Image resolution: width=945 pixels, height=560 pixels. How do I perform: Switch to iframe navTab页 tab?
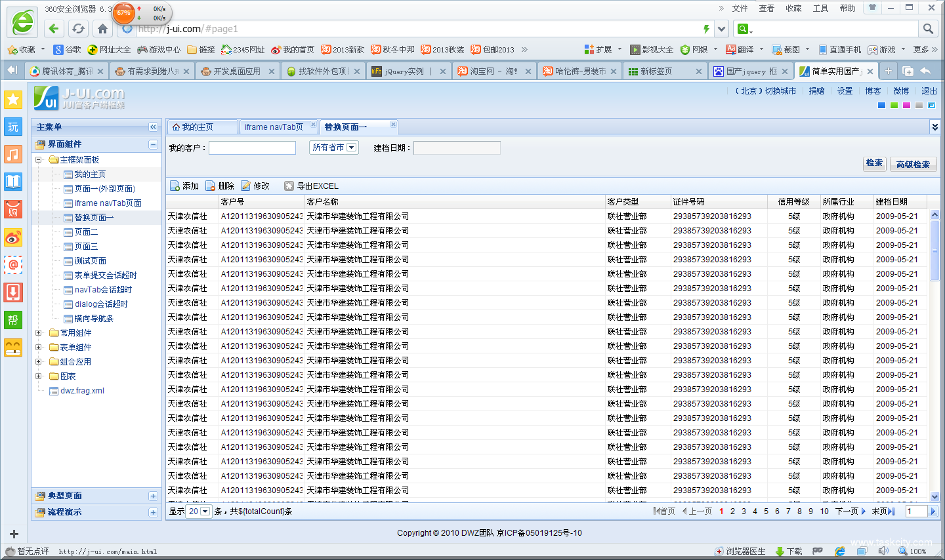[279, 127]
